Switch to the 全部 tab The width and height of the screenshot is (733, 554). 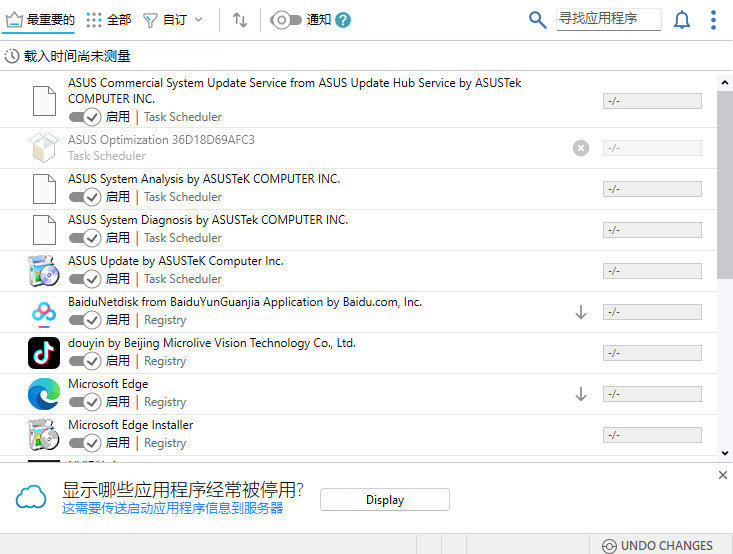tap(109, 20)
